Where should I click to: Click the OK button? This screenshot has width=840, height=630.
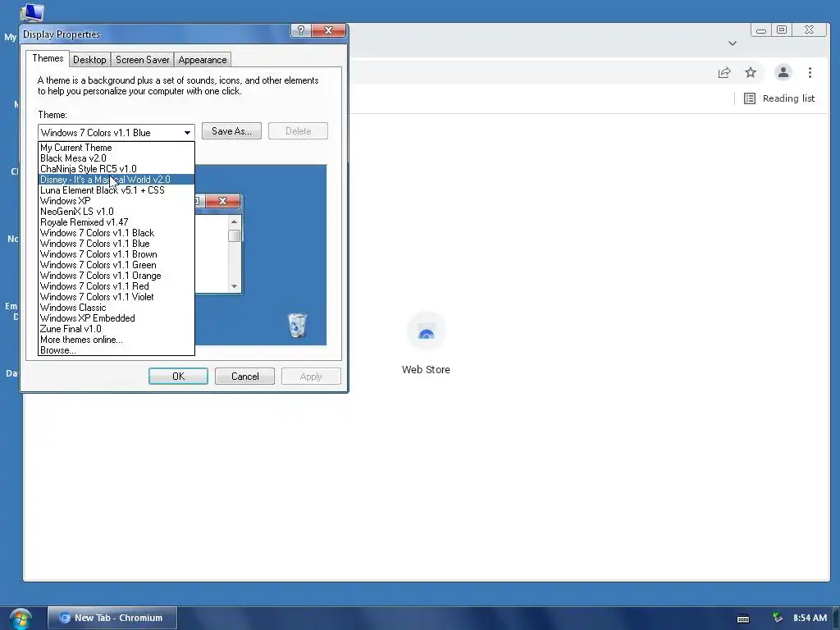click(178, 376)
